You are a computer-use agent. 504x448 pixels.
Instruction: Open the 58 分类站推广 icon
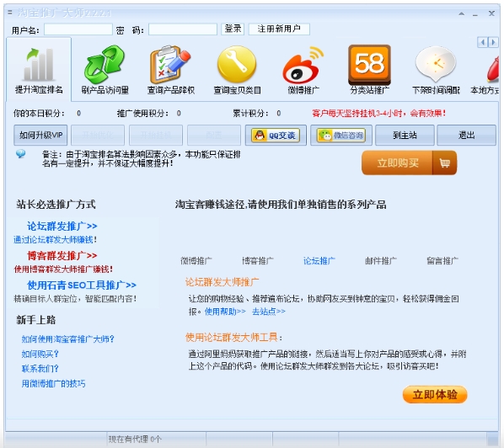(370, 65)
